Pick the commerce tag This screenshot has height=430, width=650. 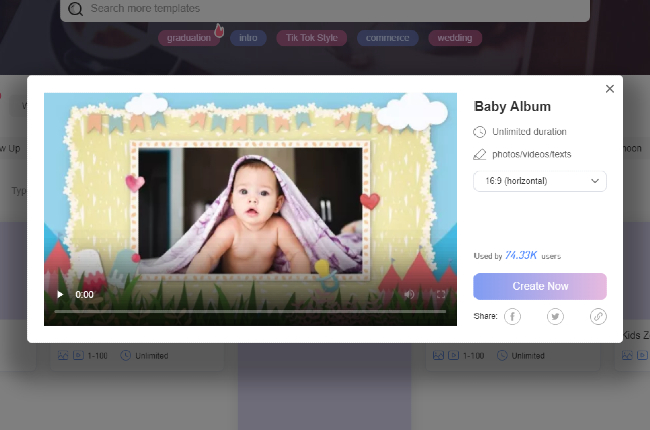click(387, 38)
